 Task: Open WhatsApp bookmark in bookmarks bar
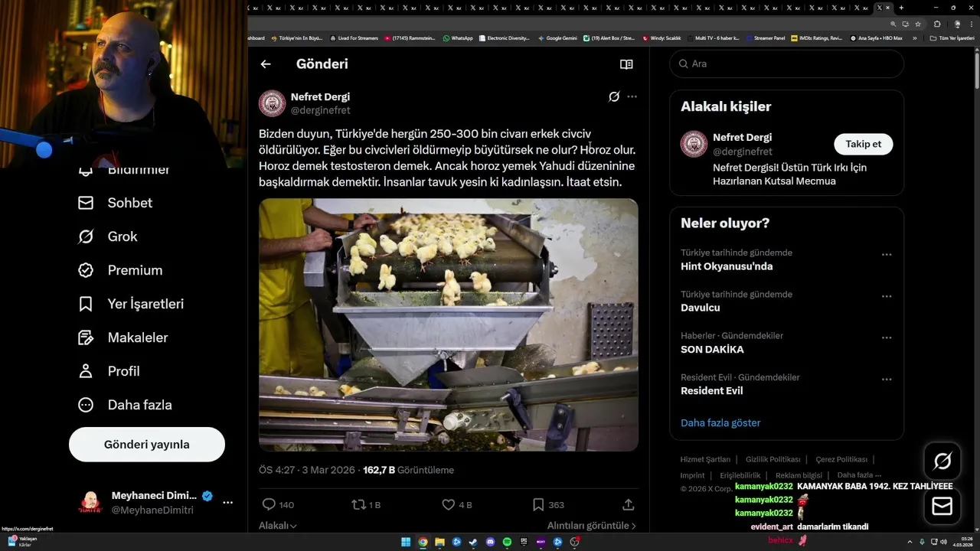[458, 37]
